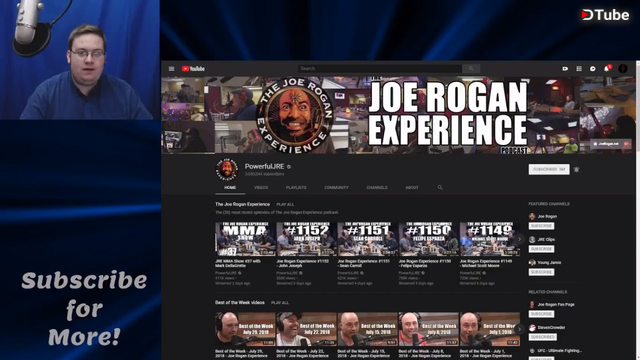The height and width of the screenshot is (360, 640).
Task: Open Best of the Week July 1 thumbnail
Action: click(490, 329)
